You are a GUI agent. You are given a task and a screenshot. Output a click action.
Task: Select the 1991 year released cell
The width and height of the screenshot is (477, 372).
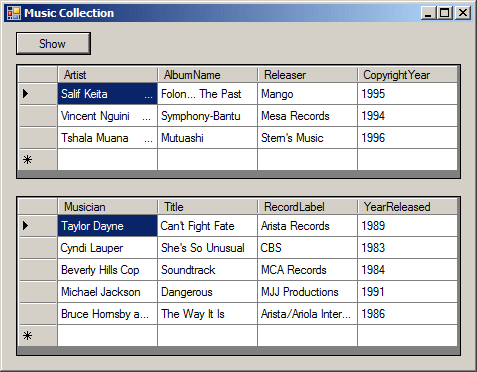tap(407, 292)
